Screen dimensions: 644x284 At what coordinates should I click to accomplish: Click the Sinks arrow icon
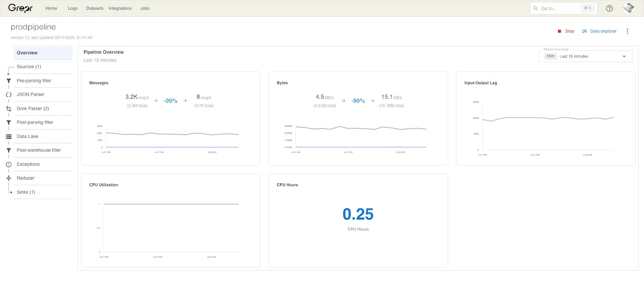click(x=10, y=191)
